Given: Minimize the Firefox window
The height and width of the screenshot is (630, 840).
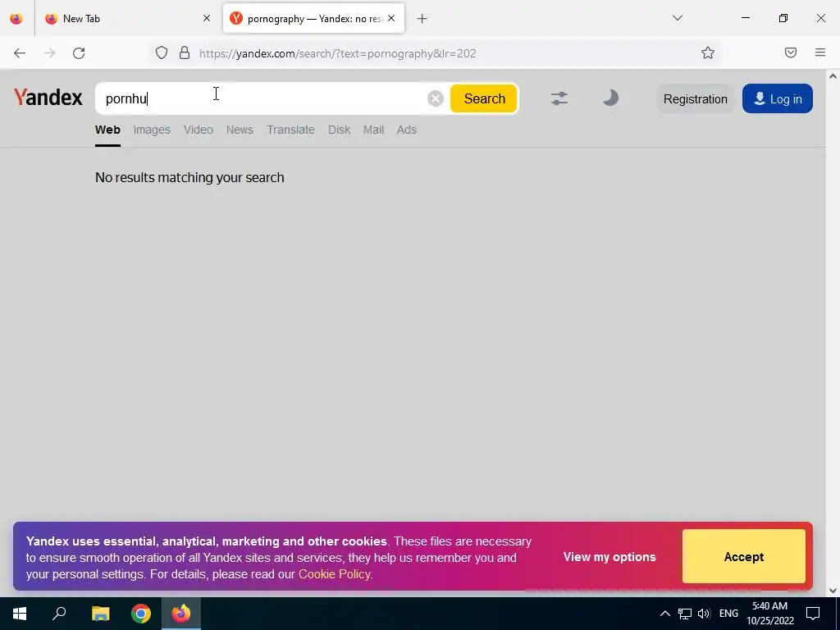Looking at the screenshot, I should point(745,18).
